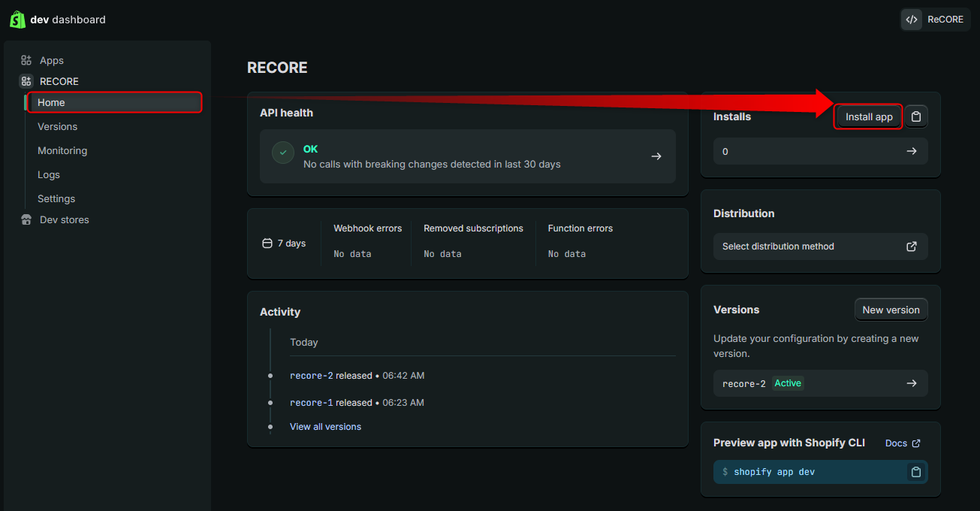Viewport: 980px width, 511px height.
Task: Open Monitoring from sidebar
Action: pyautogui.click(x=62, y=150)
